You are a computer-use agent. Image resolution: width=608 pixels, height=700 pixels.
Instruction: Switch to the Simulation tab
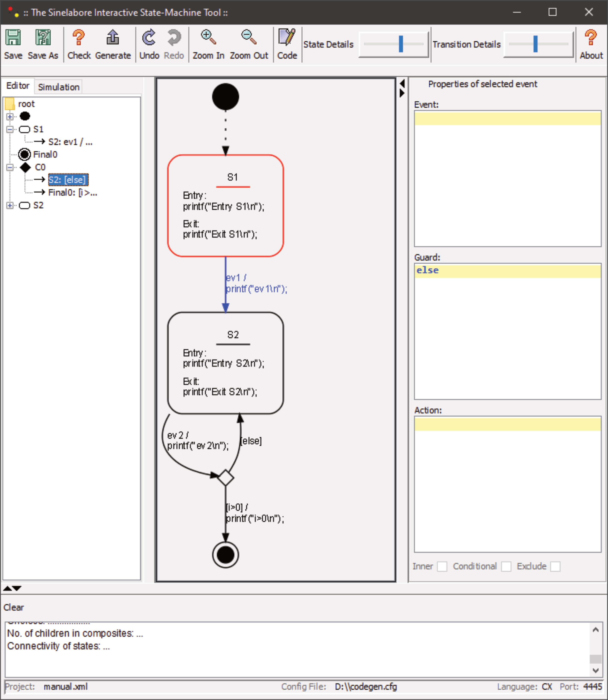[58, 87]
